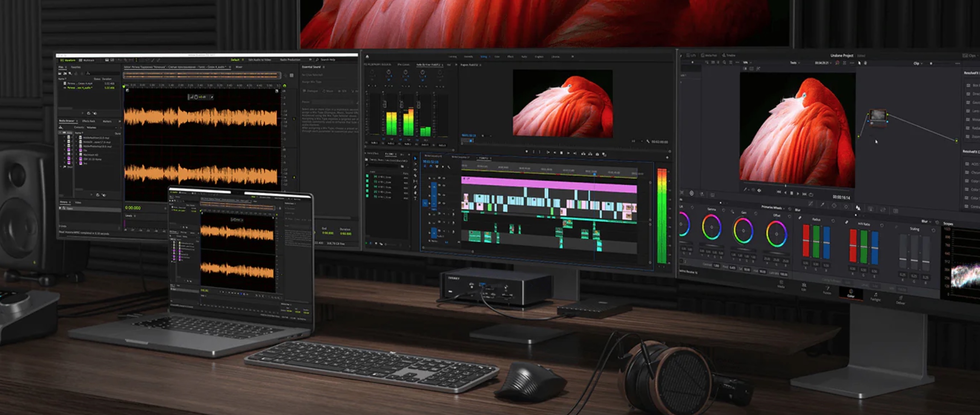Switch Audition to Multitrack view

tap(86, 60)
